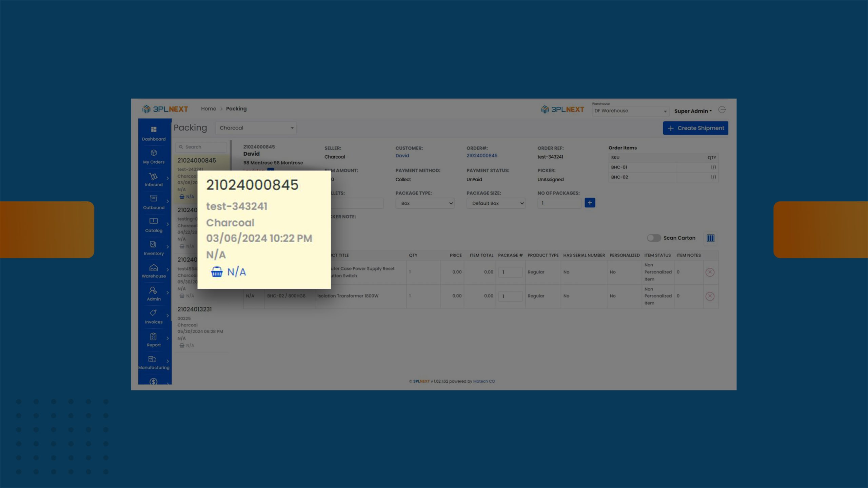Image resolution: width=868 pixels, height=488 pixels.
Task: Open the Charcoal seller dropdown
Action: [x=256, y=128]
